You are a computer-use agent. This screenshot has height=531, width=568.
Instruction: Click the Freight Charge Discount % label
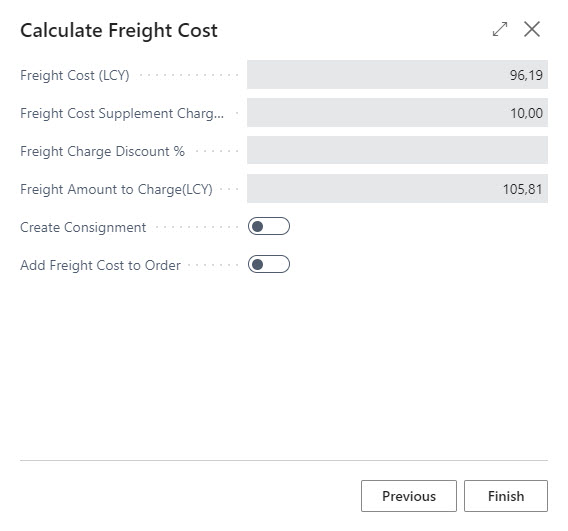(103, 151)
